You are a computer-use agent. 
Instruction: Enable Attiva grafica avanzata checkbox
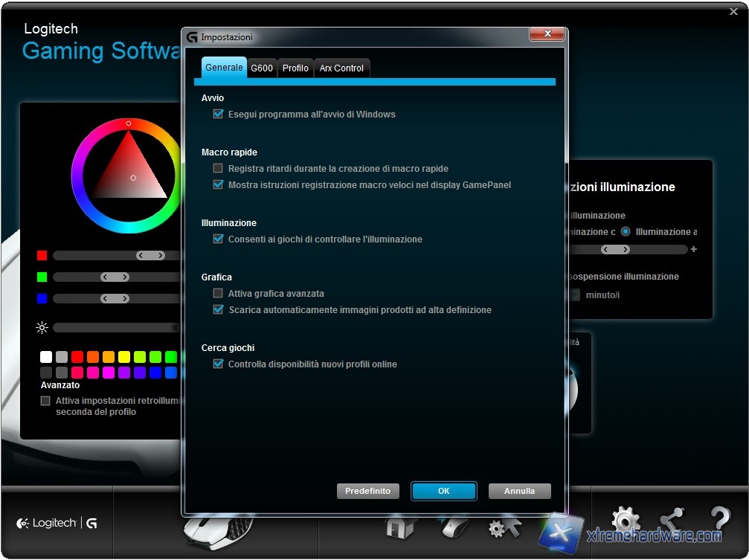[x=218, y=294]
